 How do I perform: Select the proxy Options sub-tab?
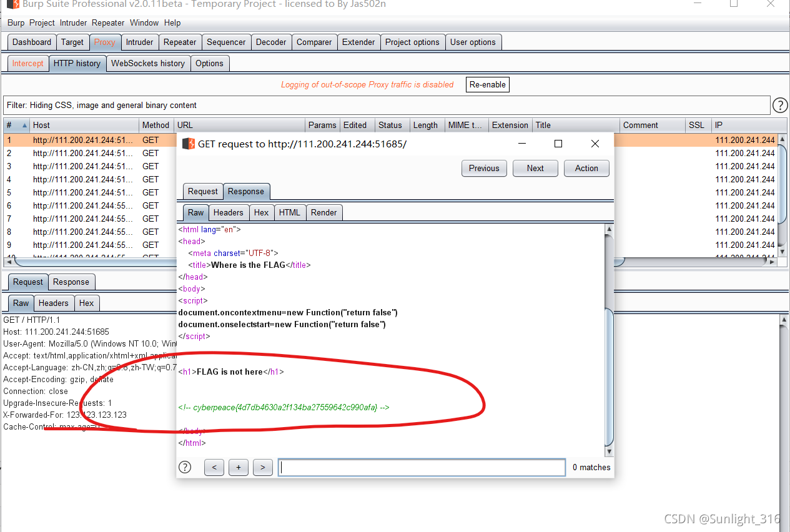click(x=209, y=63)
